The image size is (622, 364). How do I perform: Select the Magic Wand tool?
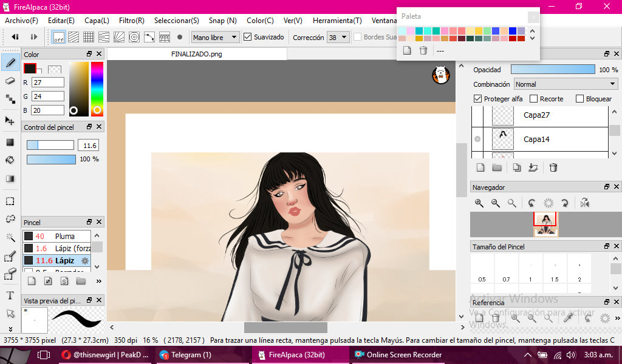pos(10,237)
